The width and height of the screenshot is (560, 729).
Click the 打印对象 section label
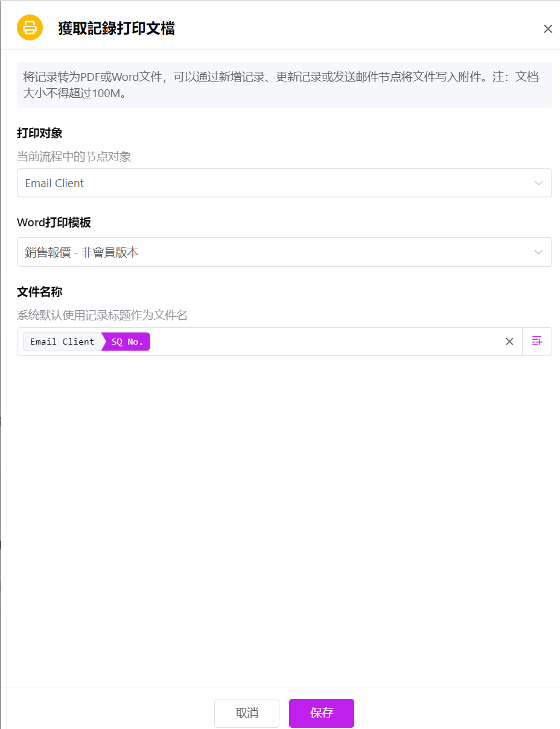40,133
